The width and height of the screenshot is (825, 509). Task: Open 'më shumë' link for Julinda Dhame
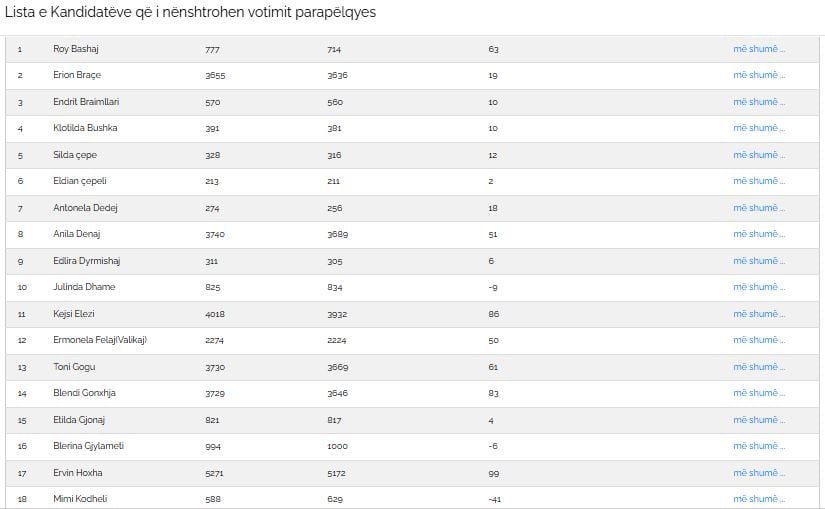point(759,287)
